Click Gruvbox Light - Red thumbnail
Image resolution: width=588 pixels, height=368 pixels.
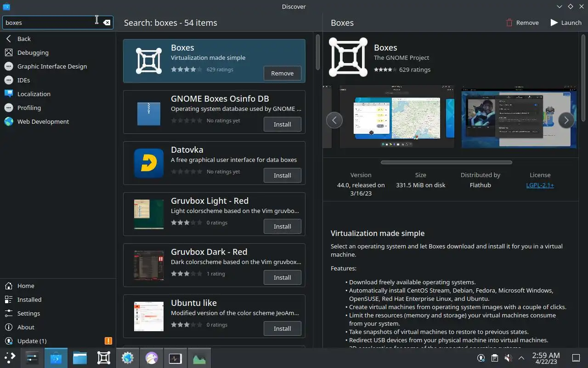point(149,214)
